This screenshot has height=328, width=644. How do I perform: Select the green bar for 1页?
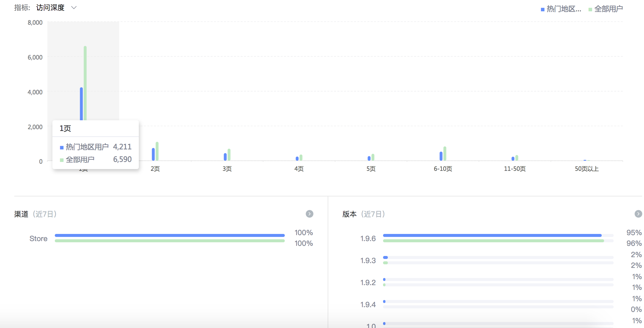(x=85, y=83)
